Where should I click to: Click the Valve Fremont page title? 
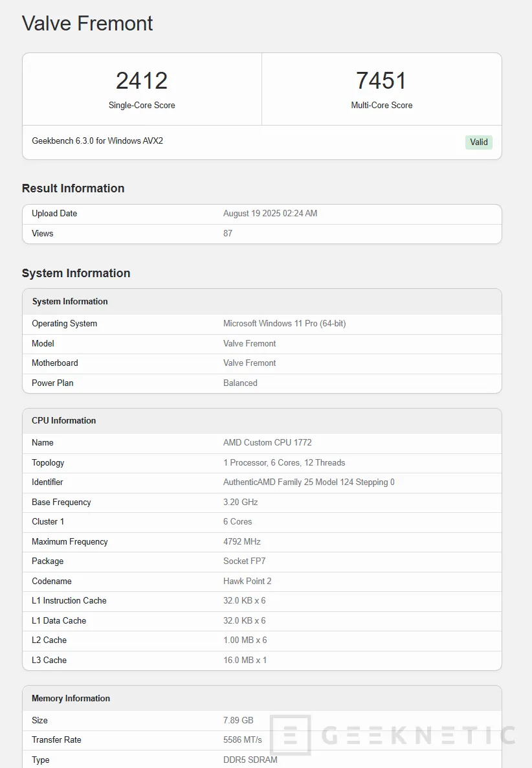[x=87, y=23]
